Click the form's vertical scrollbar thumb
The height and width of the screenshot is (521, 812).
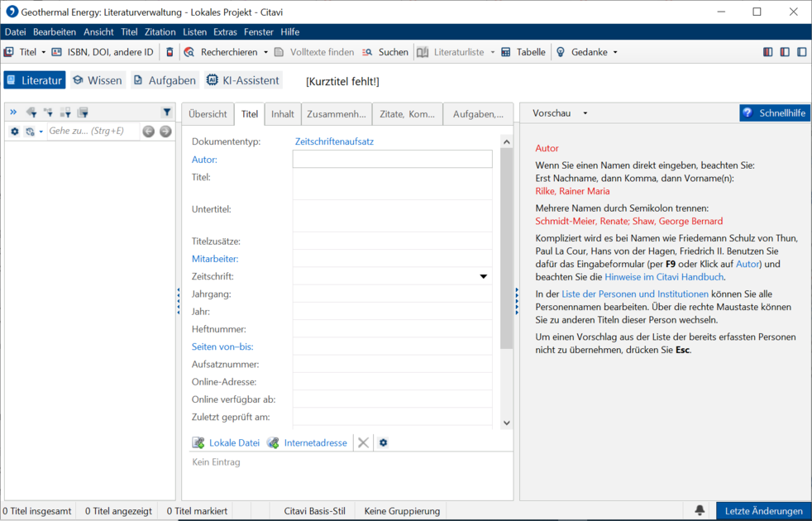coord(506,249)
